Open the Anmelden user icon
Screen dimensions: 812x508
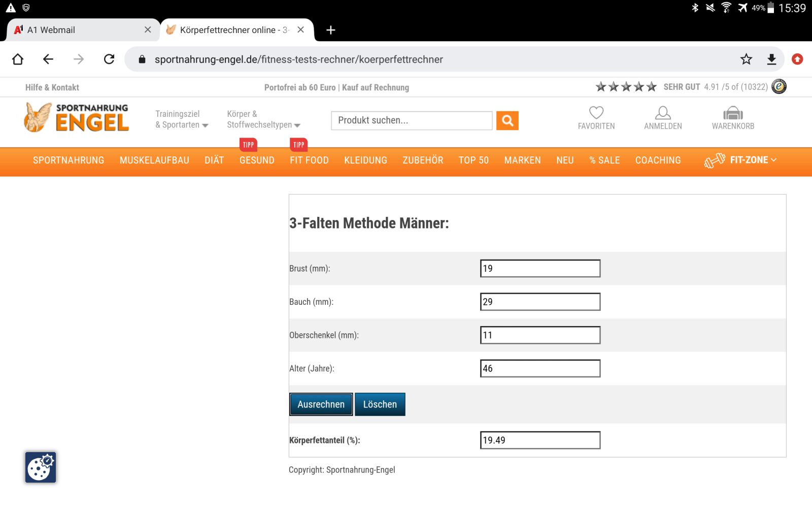tap(663, 113)
